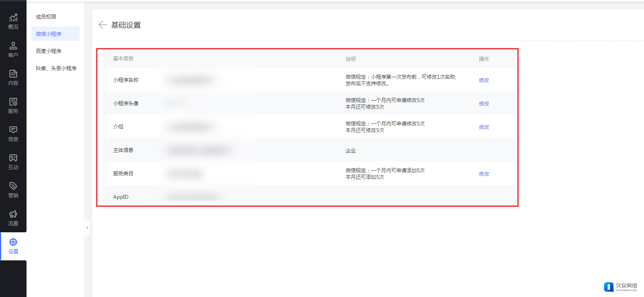Open 成员权限 menu item

(46, 17)
